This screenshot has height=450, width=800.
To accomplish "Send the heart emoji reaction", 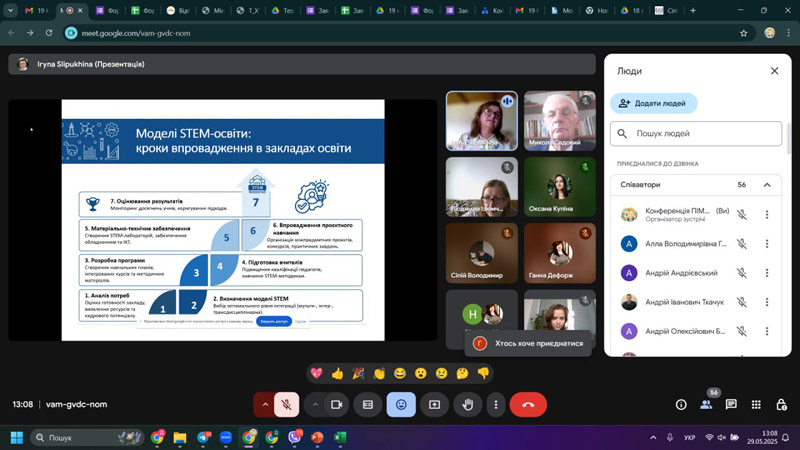I will pyautogui.click(x=316, y=373).
